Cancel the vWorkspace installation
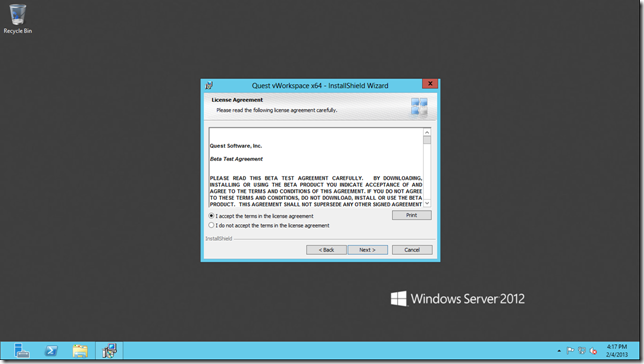Screen dimensions: 644x364 click(x=412, y=250)
